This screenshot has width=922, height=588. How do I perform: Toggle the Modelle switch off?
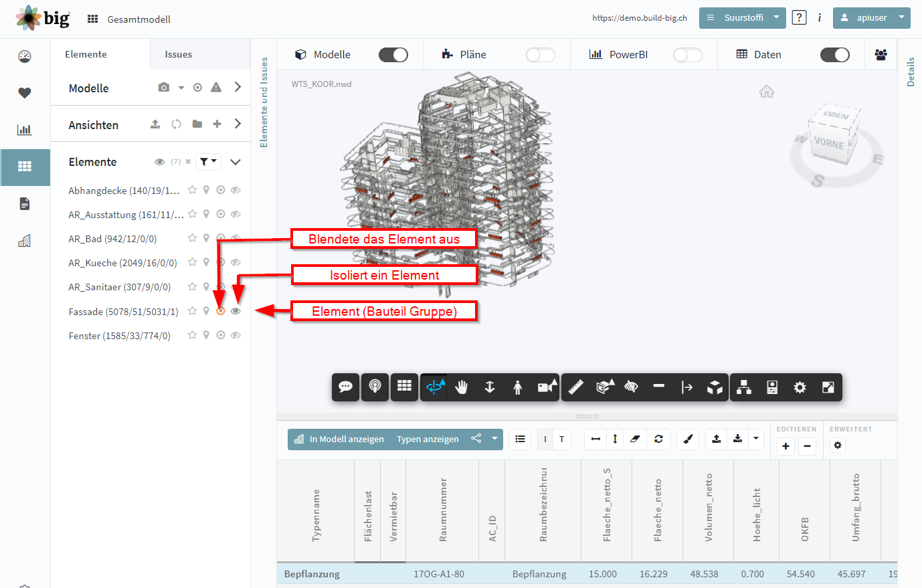pyautogui.click(x=393, y=55)
